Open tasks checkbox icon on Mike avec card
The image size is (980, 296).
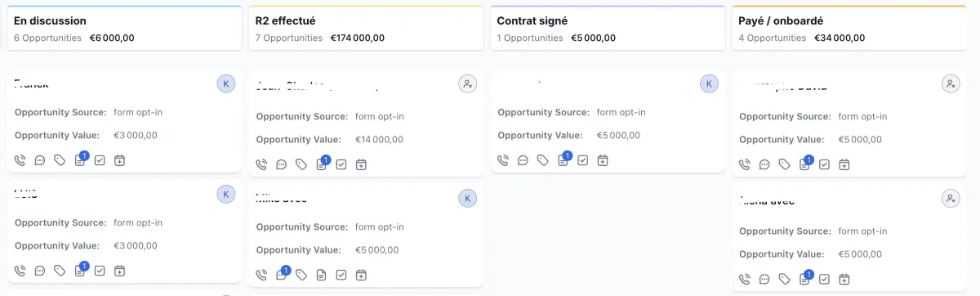point(341,275)
